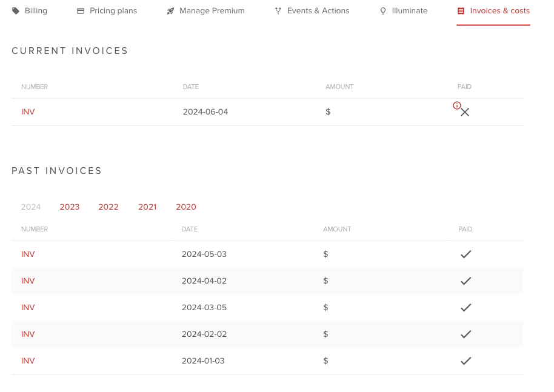Switch to the 2022 invoices tab
554x392 pixels.
pos(108,207)
